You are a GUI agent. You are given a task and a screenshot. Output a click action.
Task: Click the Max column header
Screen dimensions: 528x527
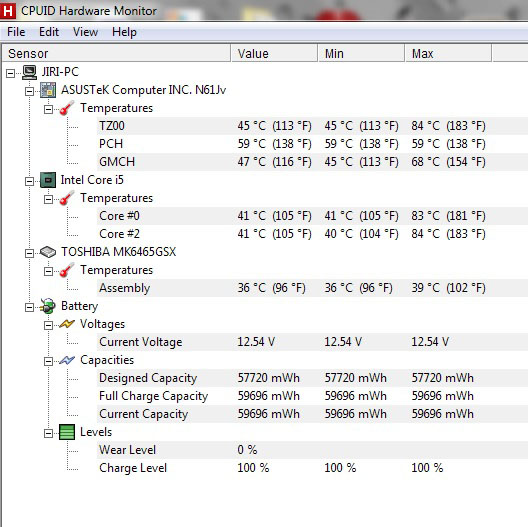pos(448,54)
